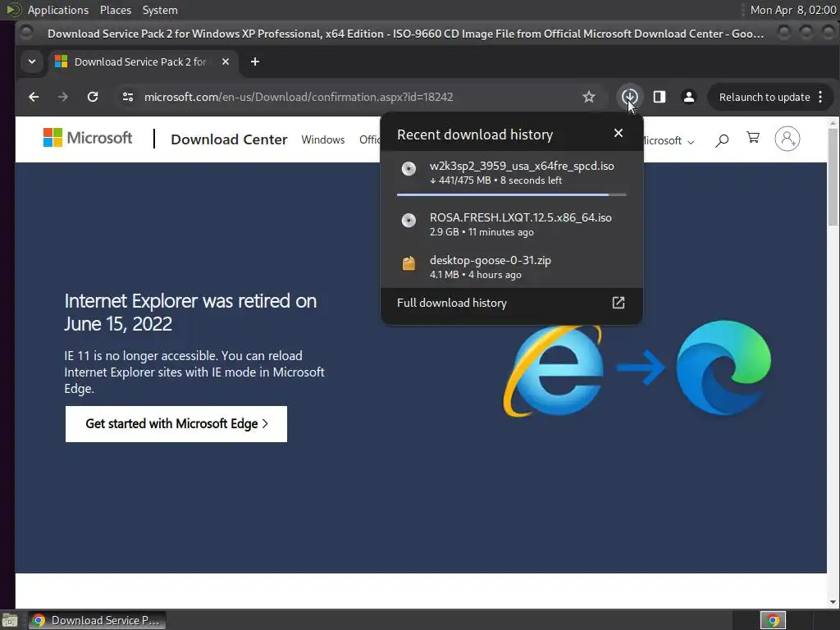Viewport: 840px width, 630px height.
Task: Click the Chrome tray icon in bottom panel
Action: (773, 620)
